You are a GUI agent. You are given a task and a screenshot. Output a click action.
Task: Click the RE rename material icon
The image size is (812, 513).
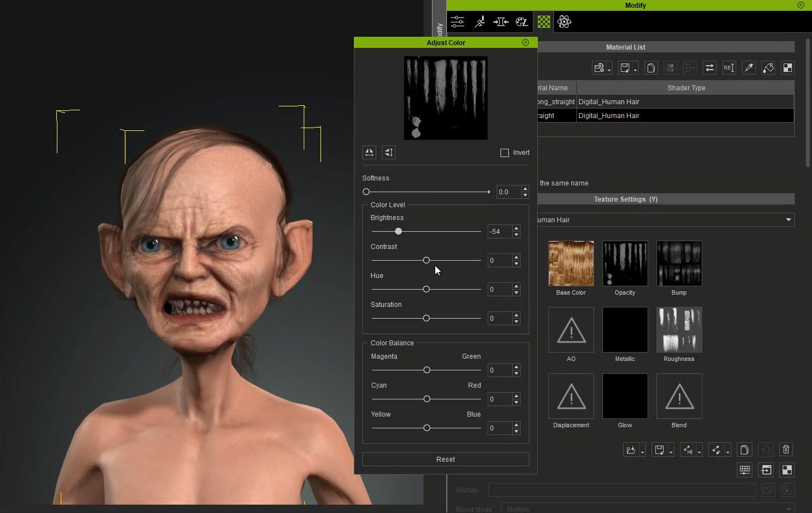pos(728,68)
